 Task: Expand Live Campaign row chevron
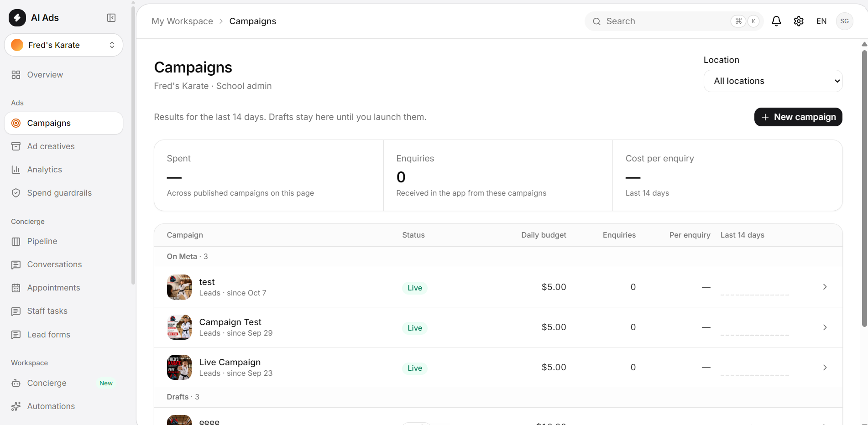(825, 368)
